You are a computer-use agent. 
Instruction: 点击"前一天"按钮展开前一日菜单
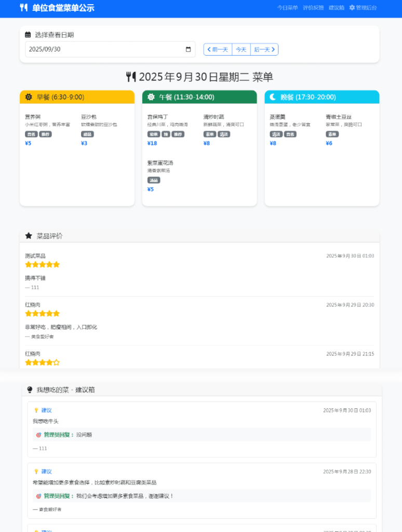pyautogui.click(x=217, y=49)
